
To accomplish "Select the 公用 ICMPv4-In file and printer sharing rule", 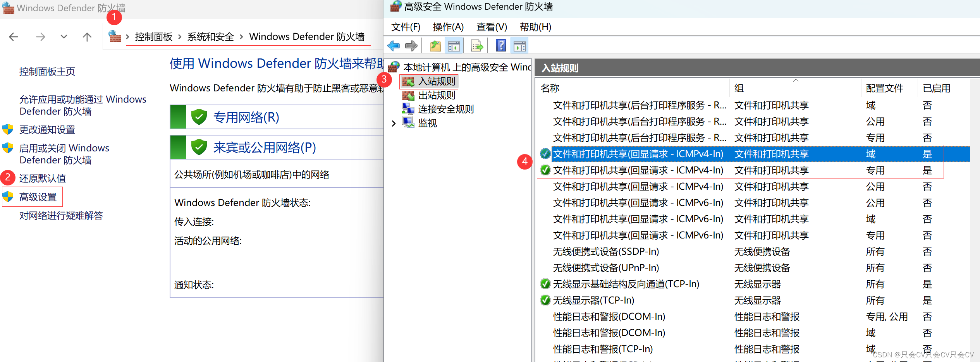I will tap(638, 186).
